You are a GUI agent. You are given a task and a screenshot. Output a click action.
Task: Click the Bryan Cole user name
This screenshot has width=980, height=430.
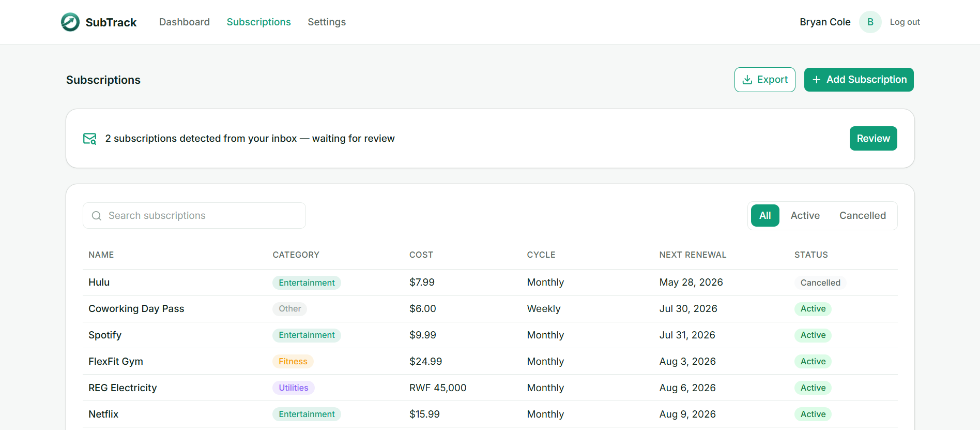[825, 22]
